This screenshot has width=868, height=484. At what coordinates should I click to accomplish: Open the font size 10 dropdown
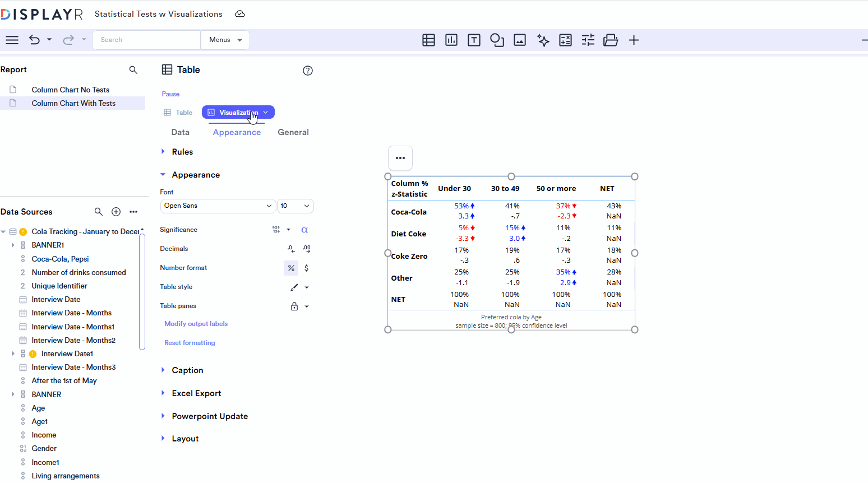(296, 206)
